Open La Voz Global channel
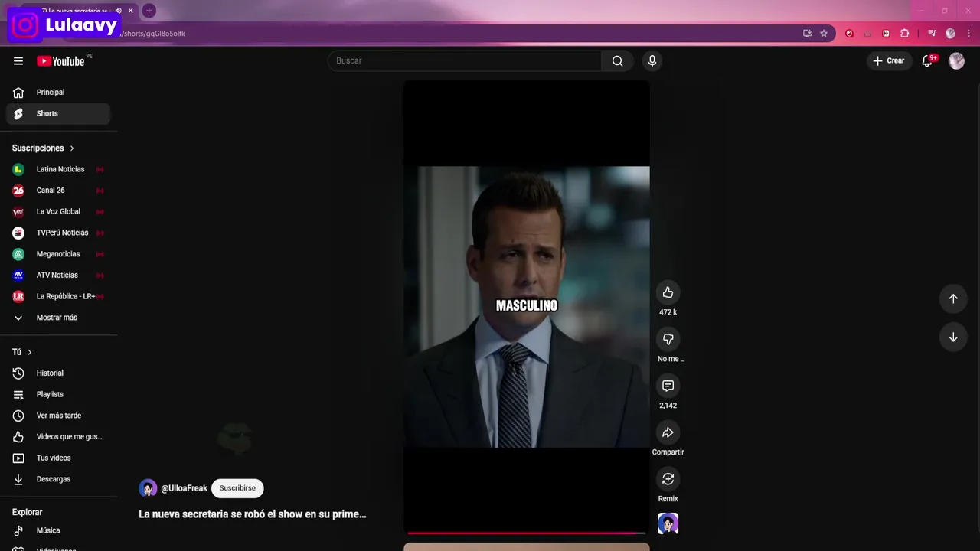Screen dimensions: 980x551 click(x=58, y=212)
